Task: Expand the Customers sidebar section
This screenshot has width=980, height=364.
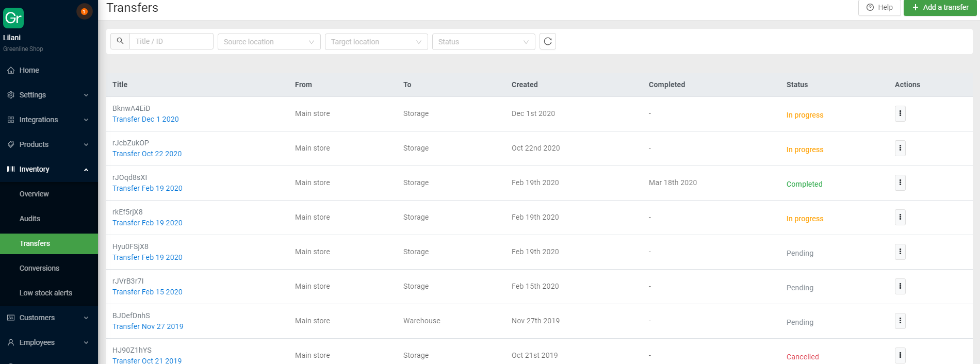Action: click(x=48, y=318)
